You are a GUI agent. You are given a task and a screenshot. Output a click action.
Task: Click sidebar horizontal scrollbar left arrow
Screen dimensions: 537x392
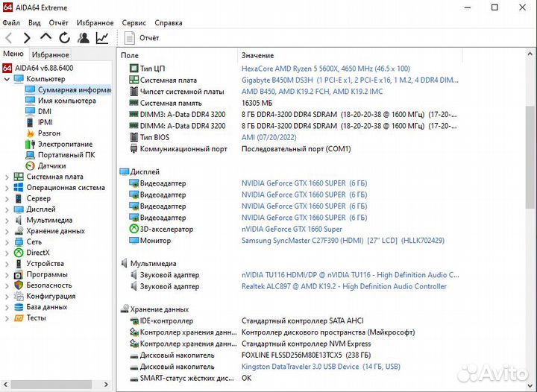click(5, 385)
